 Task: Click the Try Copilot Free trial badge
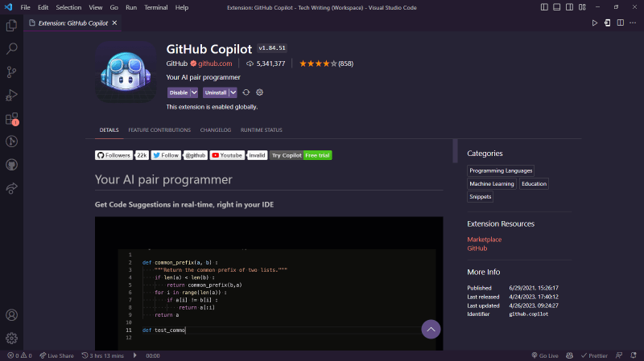[300, 155]
